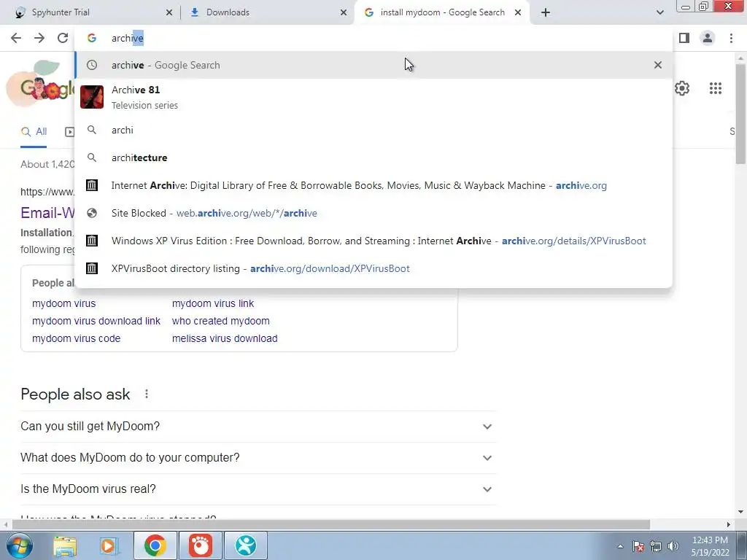Click the horizontal scrollbar thumb

click(x=331, y=524)
